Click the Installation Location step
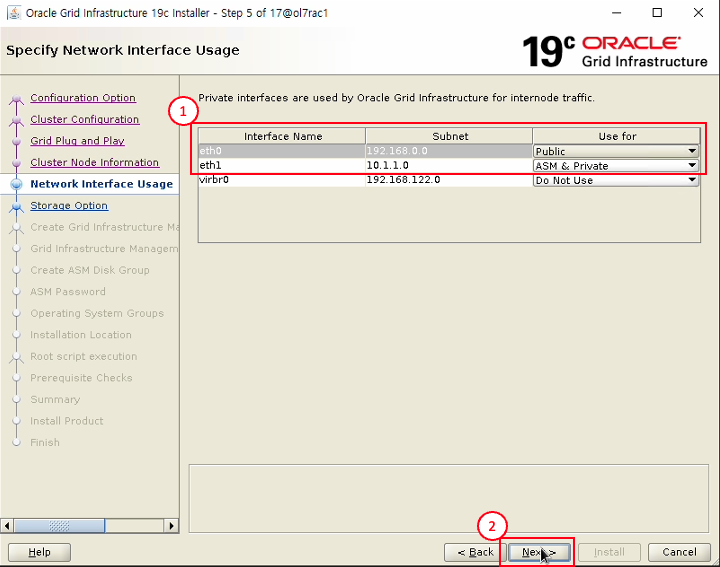Screen dimensions: 720x567 (x=81, y=335)
